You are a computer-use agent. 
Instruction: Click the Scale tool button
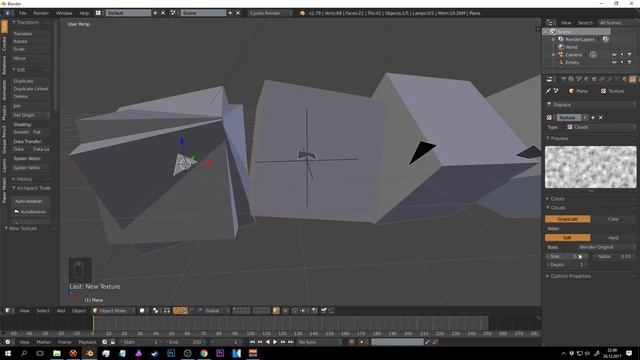(x=31, y=49)
